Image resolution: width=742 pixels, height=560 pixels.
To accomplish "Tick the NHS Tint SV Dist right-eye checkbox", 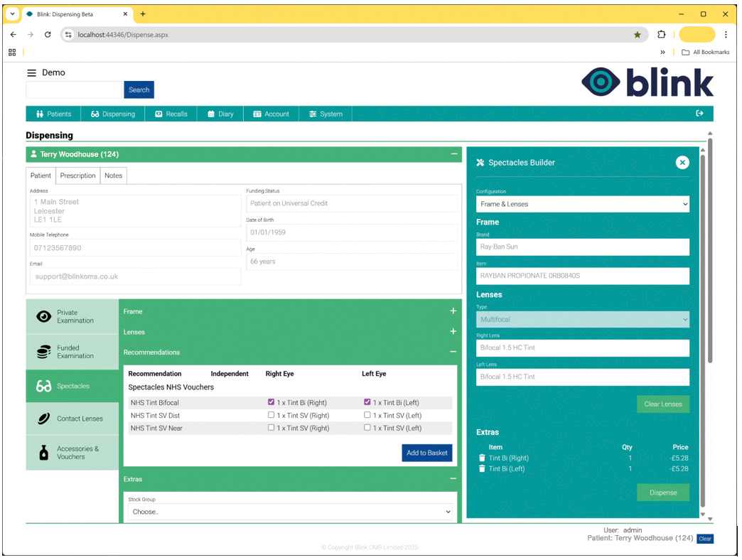I will (271, 415).
